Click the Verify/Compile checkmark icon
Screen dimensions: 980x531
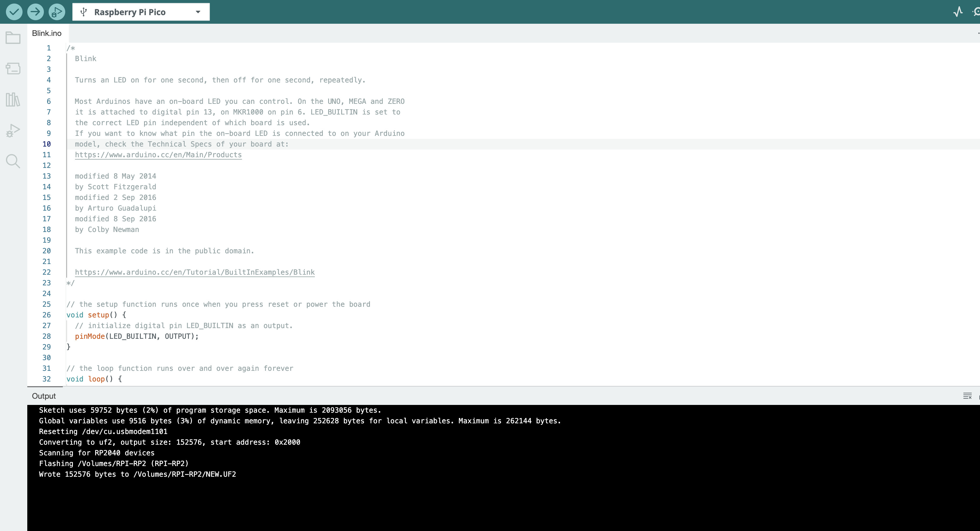tap(14, 12)
